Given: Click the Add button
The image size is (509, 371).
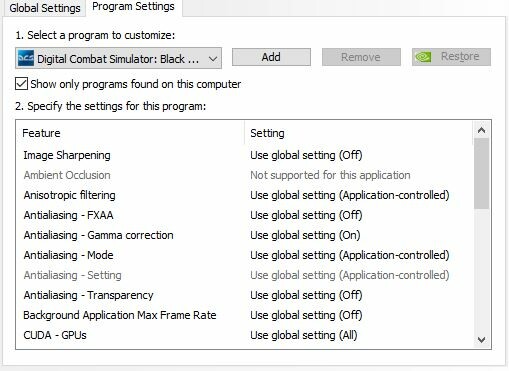Looking at the screenshot, I should coord(271,57).
